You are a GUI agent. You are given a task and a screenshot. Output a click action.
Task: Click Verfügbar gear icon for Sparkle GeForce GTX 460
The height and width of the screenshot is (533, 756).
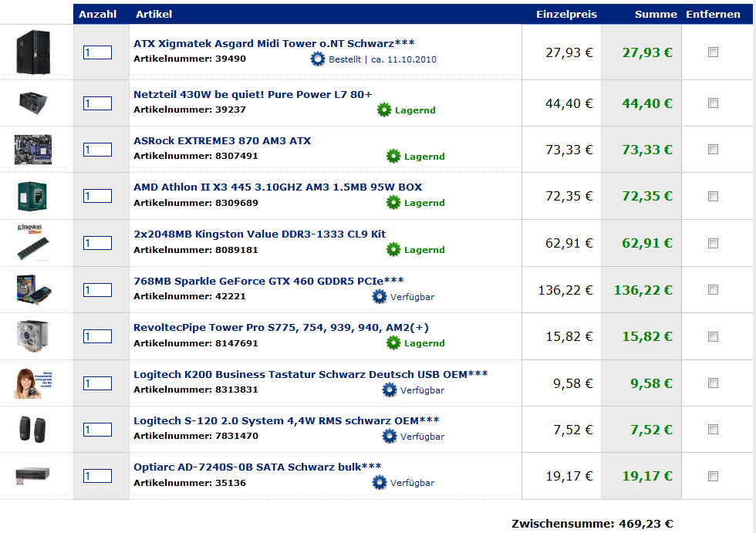[380, 297]
